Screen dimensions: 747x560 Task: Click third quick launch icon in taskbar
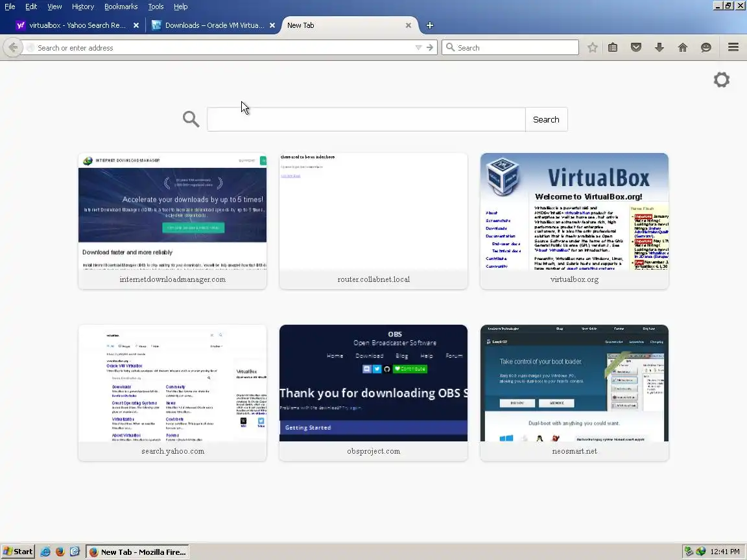[75, 552]
